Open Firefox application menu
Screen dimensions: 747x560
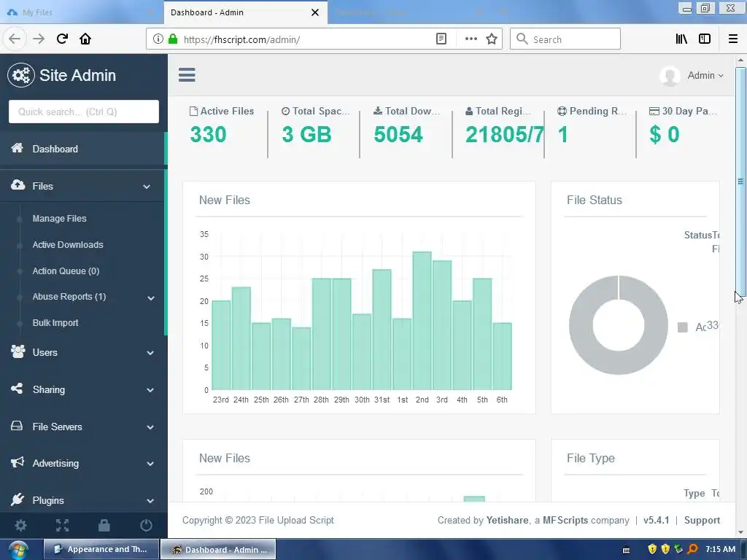pos(733,39)
